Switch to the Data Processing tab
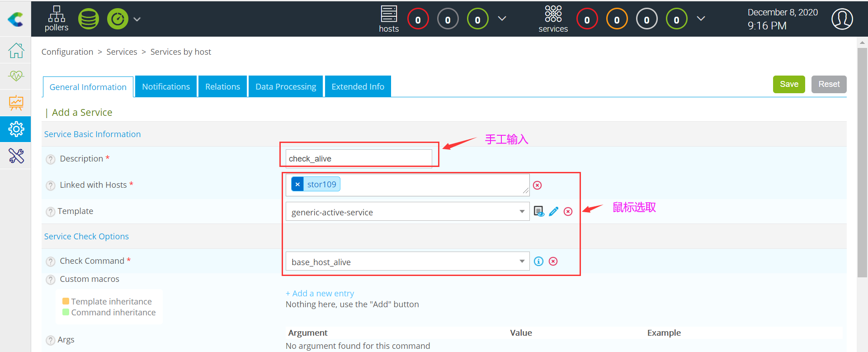The image size is (868, 352). (286, 86)
